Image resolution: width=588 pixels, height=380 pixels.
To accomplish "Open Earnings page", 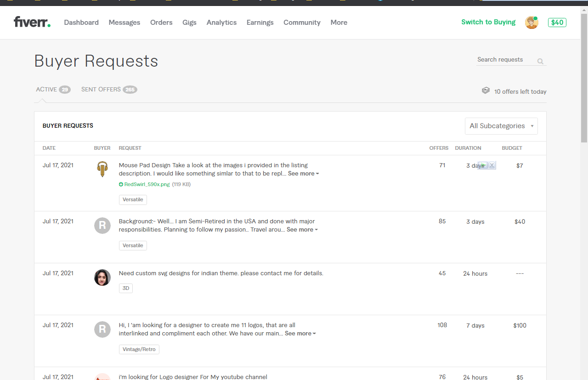I will pyautogui.click(x=260, y=23).
